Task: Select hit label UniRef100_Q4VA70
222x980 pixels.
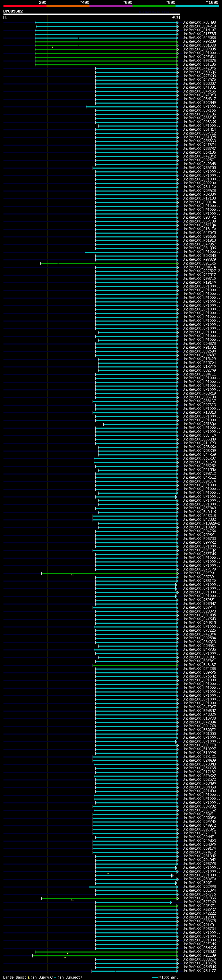Action: click(x=199, y=80)
